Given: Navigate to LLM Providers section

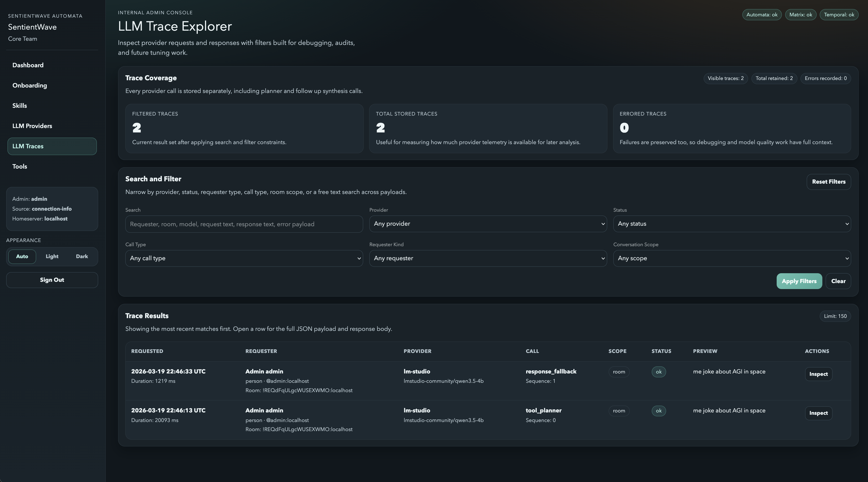Looking at the screenshot, I should [32, 126].
